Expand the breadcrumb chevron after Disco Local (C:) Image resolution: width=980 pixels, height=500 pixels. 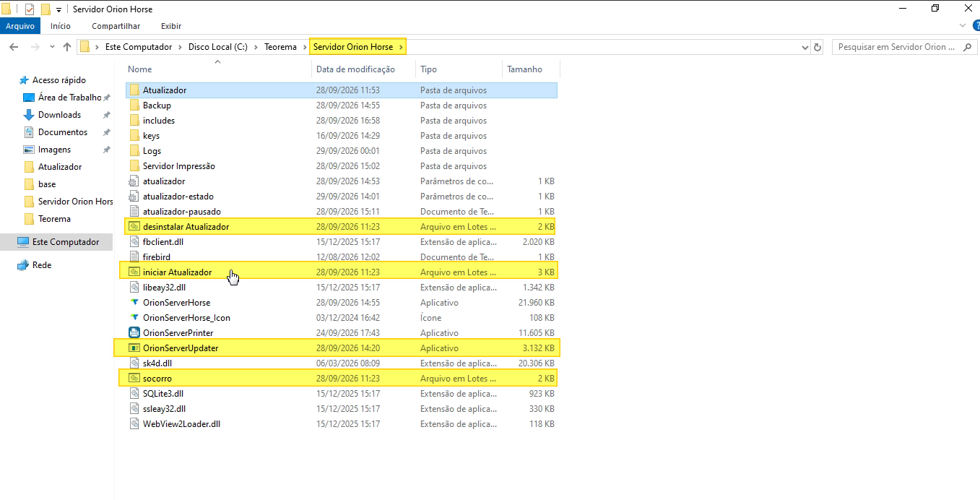(254, 47)
